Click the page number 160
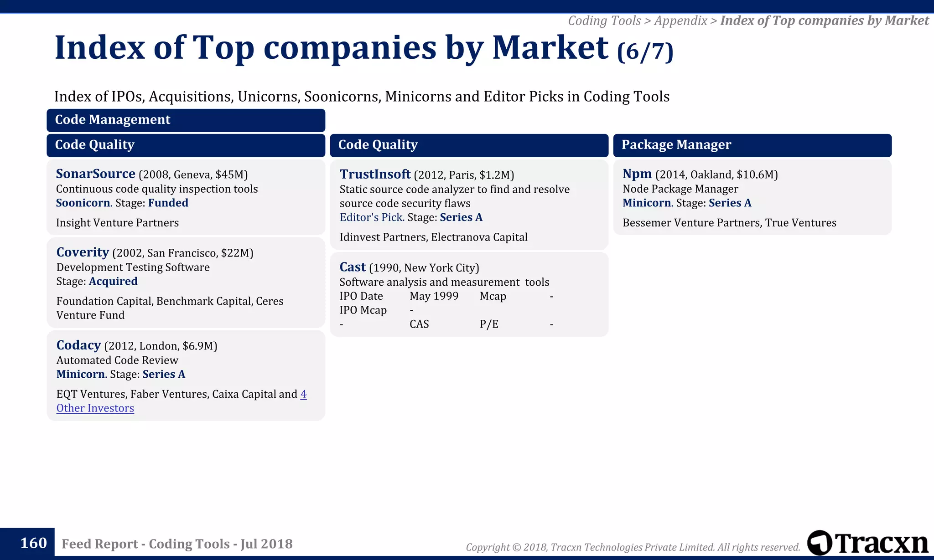This screenshot has height=560, width=934. click(33, 543)
